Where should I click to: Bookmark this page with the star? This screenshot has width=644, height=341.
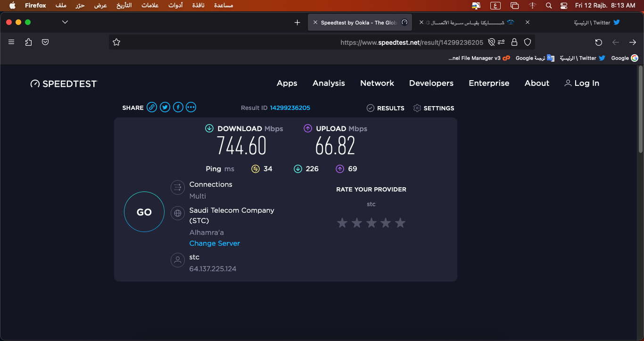116,42
